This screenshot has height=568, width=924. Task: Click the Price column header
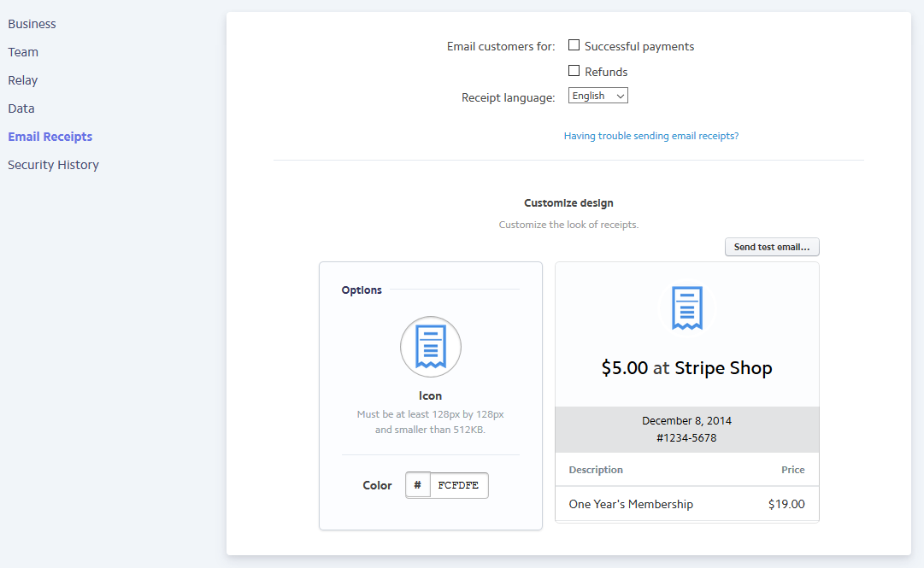(793, 469)
